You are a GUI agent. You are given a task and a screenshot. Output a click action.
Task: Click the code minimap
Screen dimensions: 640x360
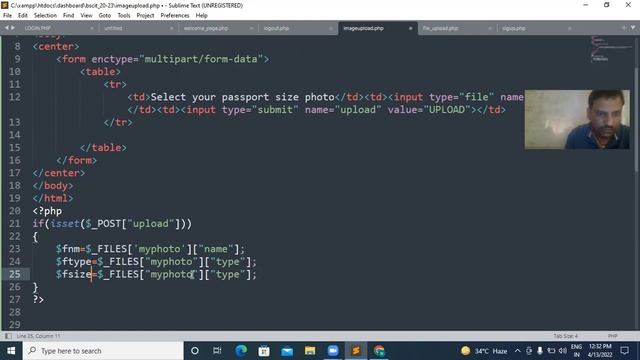tap(611, 49)
